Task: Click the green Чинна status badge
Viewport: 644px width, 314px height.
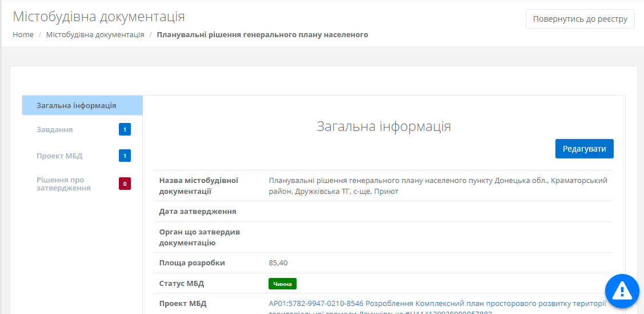Action: 282,284
